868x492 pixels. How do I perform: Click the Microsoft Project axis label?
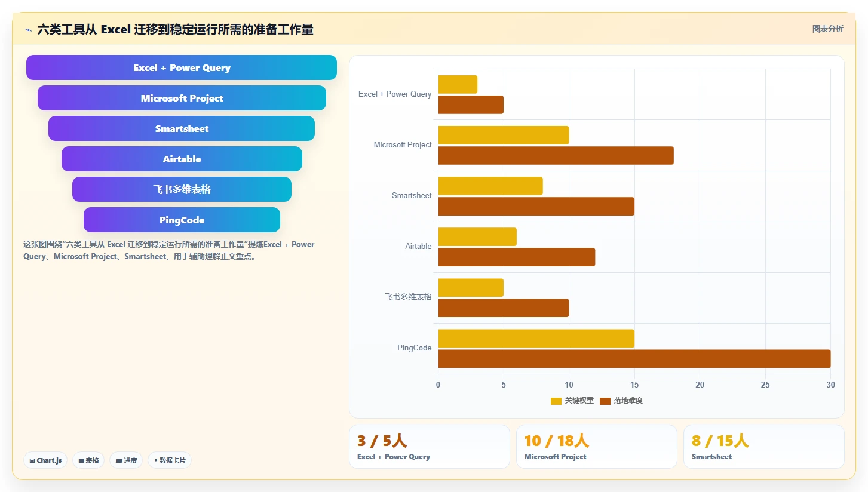click(x=403, y=144)
